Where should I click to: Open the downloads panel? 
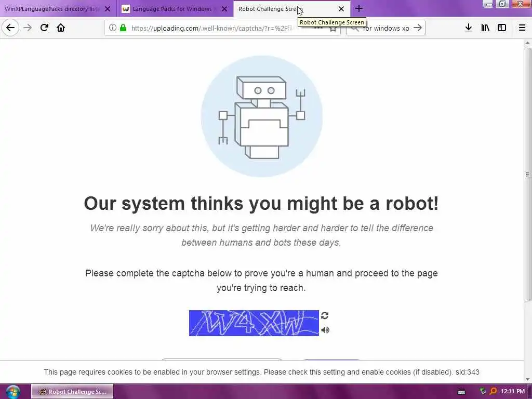click(468, 28)
